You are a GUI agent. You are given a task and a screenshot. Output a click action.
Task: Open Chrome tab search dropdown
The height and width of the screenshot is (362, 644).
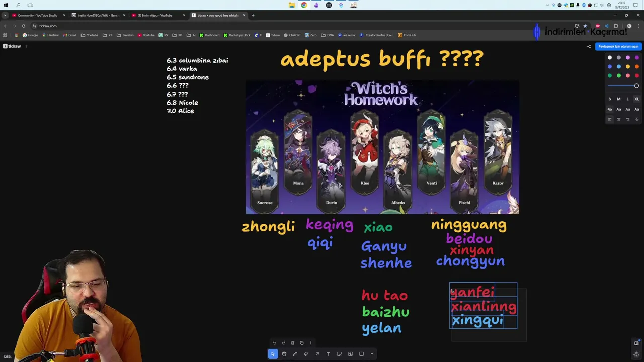(5, 15)
